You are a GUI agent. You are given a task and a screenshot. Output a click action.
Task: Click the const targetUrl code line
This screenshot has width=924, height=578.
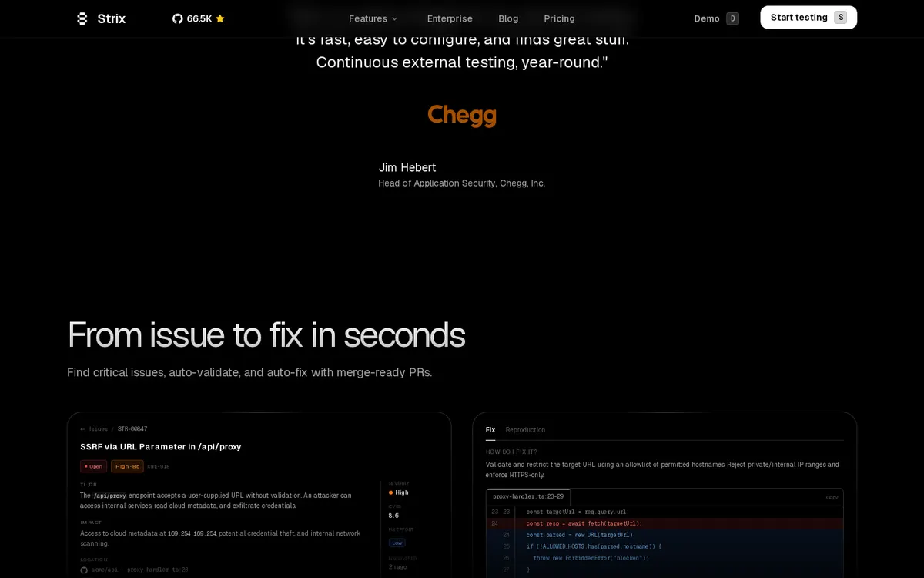(577, 512)
